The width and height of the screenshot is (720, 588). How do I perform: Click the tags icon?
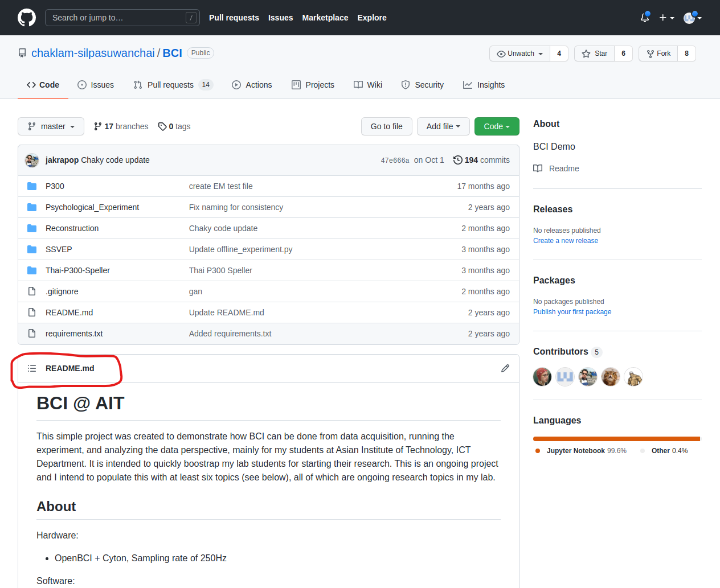(x=162, y=126)
